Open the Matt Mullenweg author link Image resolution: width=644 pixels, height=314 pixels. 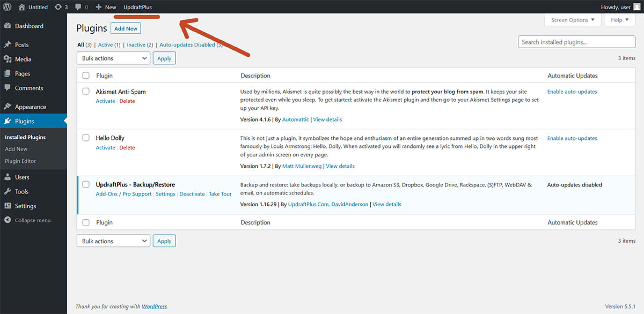(302, 166)
